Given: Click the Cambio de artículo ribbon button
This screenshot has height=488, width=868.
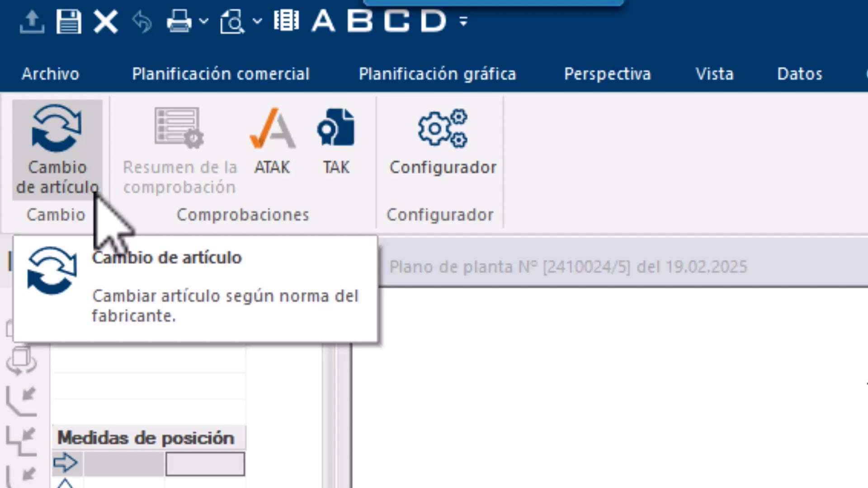Looking at the screenshot, I should (x=57, y=150).
